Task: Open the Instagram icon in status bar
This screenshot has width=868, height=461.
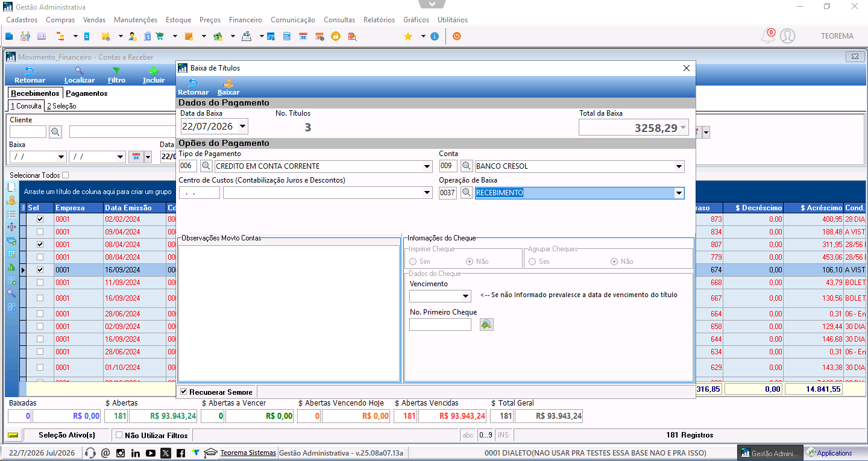Action: click(121, 453)
